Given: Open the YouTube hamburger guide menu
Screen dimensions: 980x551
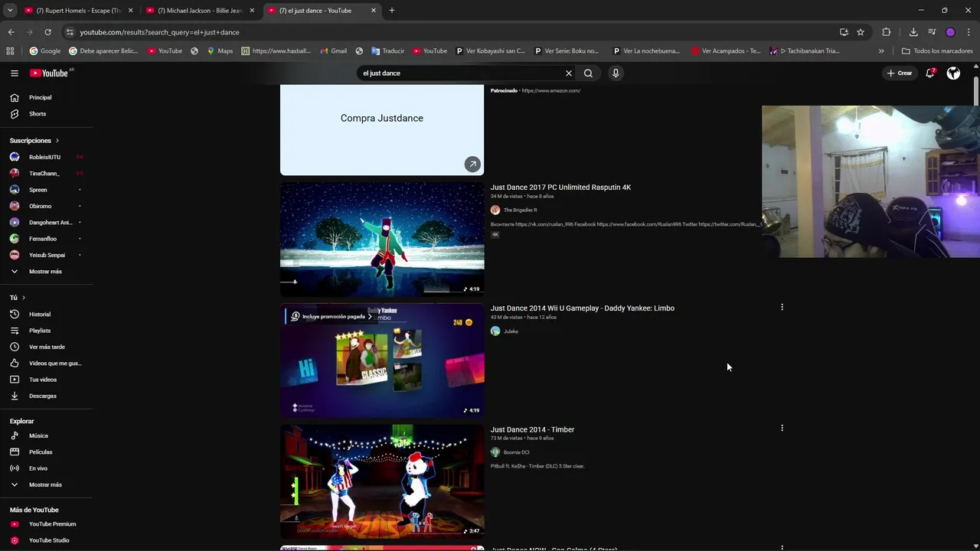Looking at the screenshot, I should (x=15, y=73).
